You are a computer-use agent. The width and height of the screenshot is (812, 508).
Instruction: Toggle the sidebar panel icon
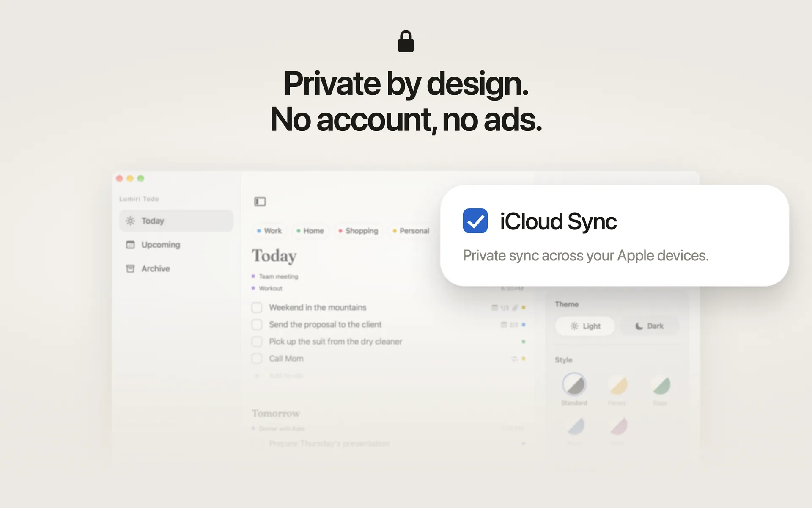click(260, 202)
